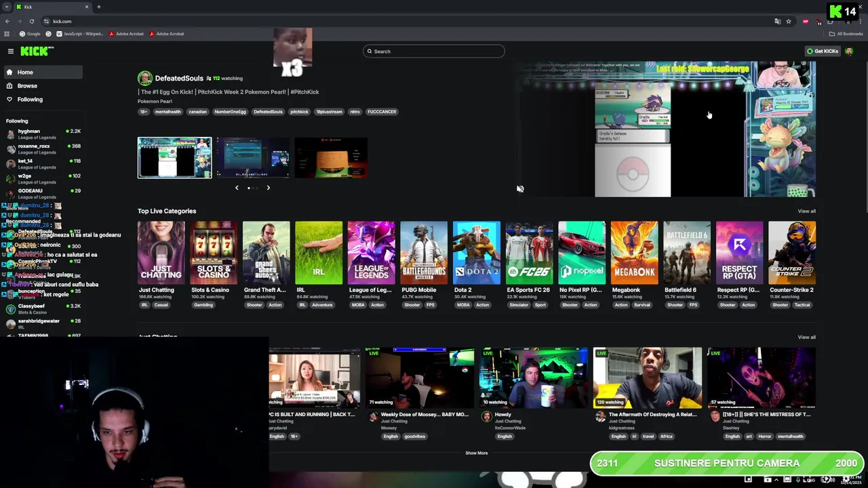This screenshot has height=488, width=868.
Task: Open the IRL category card
Action: 319,253
